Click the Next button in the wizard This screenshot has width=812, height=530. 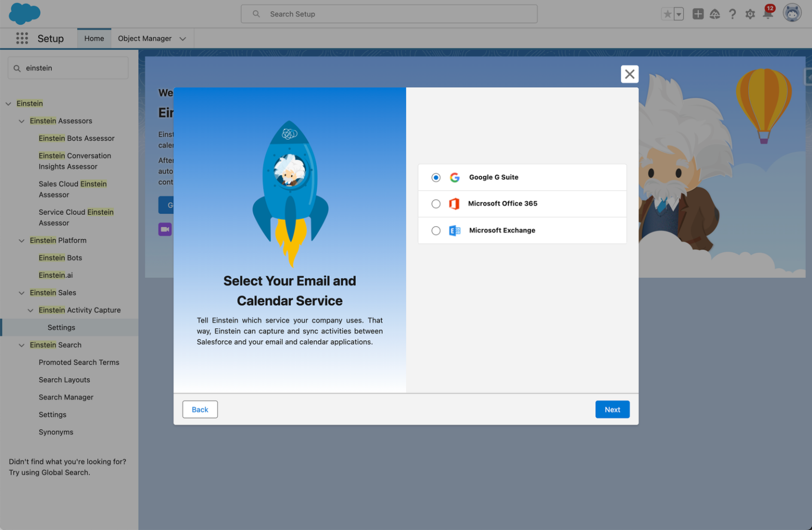tap(612, 410)
